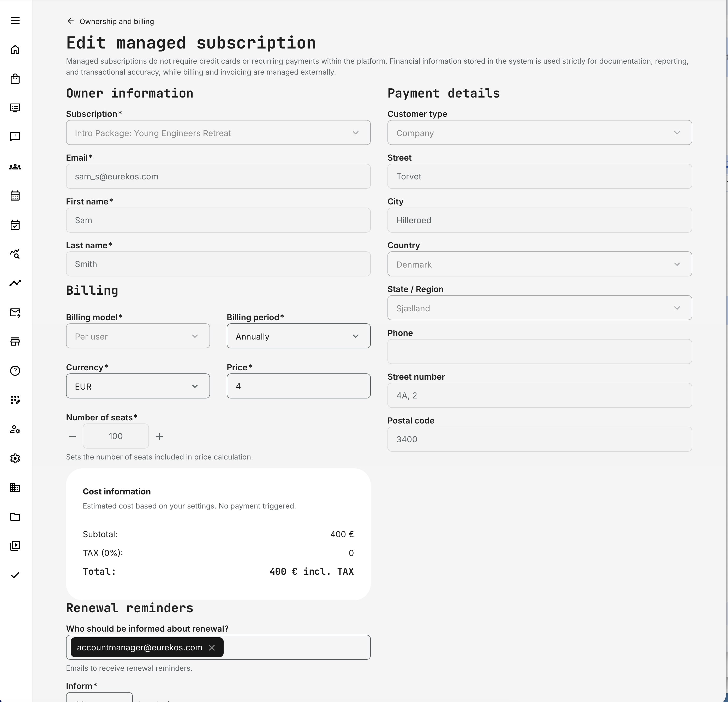This screenshot has width=728, height=702.
Task: Open the storefront icon in sidebar
Action: coord(15,342)
